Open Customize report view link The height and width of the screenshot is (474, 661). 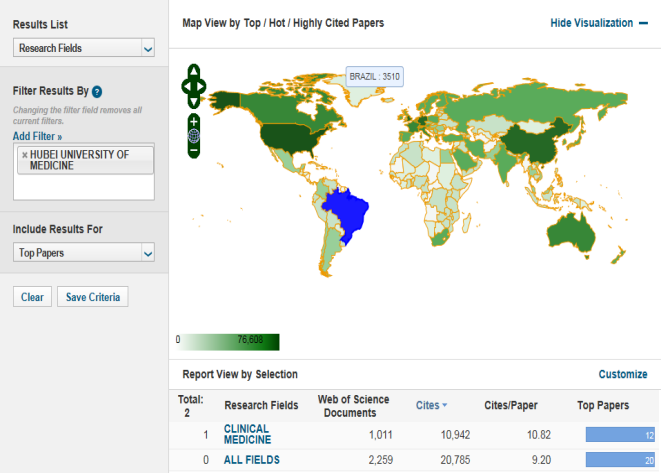coord(622,374)
